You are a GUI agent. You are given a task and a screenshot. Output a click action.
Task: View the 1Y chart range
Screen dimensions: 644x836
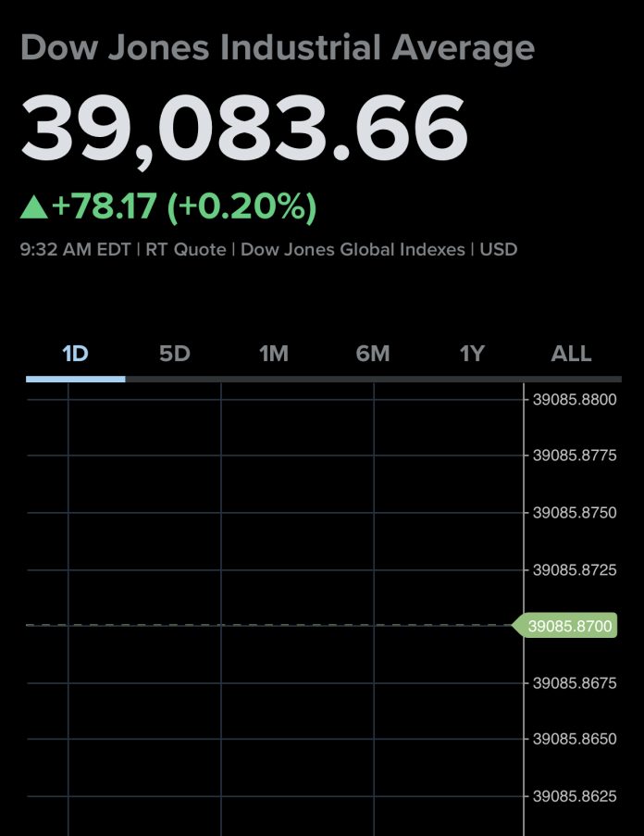[x=472, y=354]
